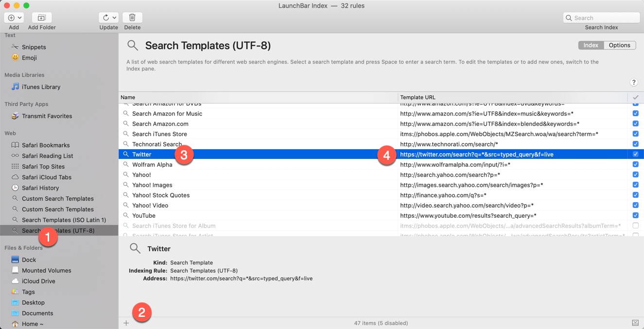The height and width of the screenshot is (329, 644).
Task: Select Safari Bookmarks in the sidebar
Action: [x=59, y=145]
